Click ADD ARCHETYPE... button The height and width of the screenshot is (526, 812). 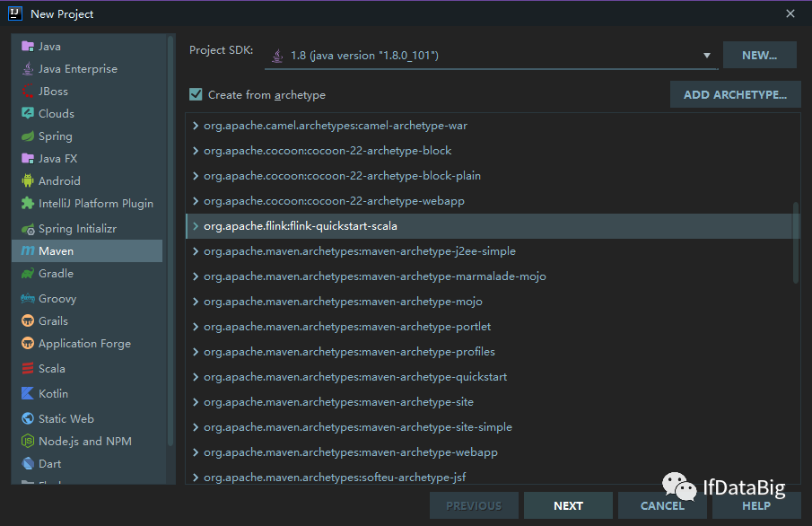tap(736, 94)
